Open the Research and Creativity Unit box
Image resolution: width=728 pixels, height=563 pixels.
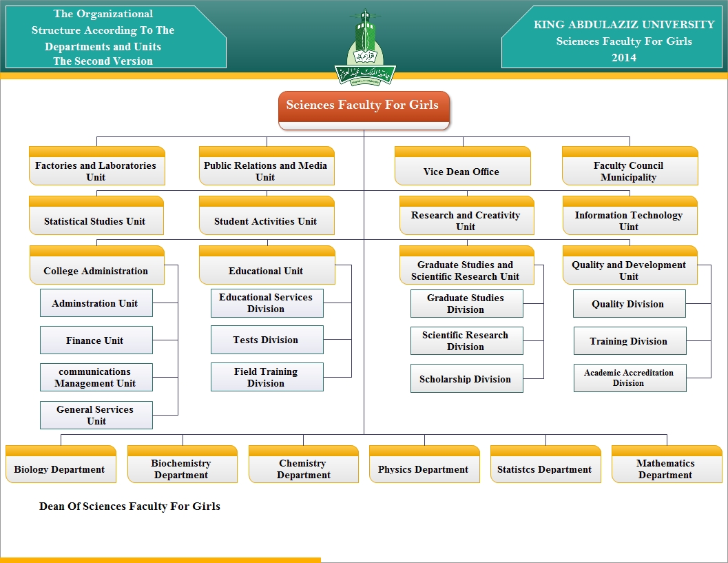(466, 215)
